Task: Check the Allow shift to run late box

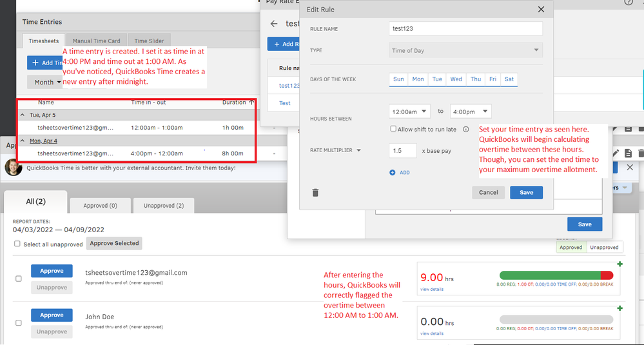Action: (x=393, y=129)
